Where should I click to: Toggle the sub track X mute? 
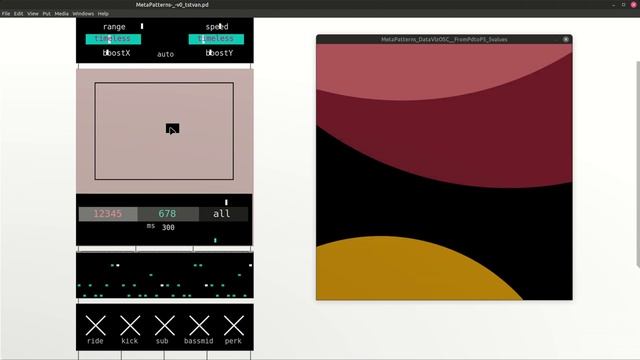coord(164,325)
